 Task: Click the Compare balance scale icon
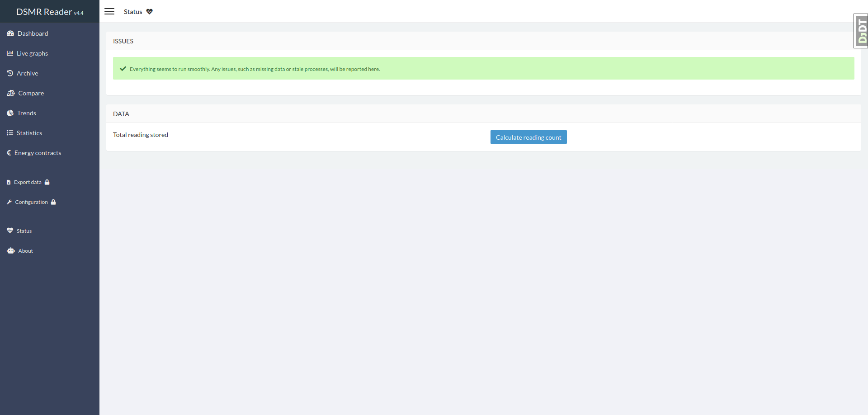(11, 93)
